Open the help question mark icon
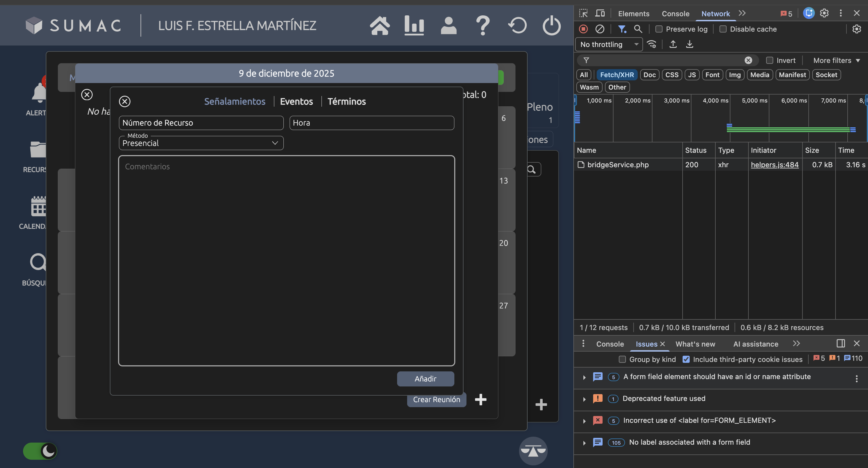Image resolution: width=868 pixels, height=468 pixels. click(483, 26)
